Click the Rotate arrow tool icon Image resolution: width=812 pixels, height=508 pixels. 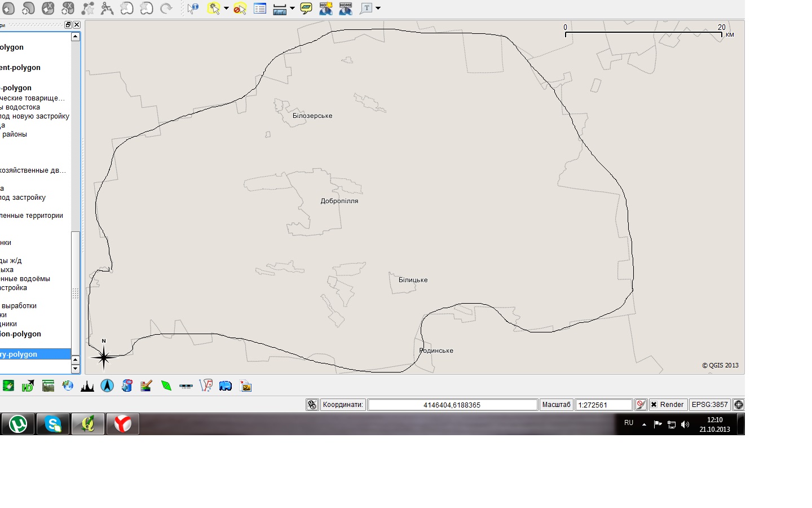166,8
